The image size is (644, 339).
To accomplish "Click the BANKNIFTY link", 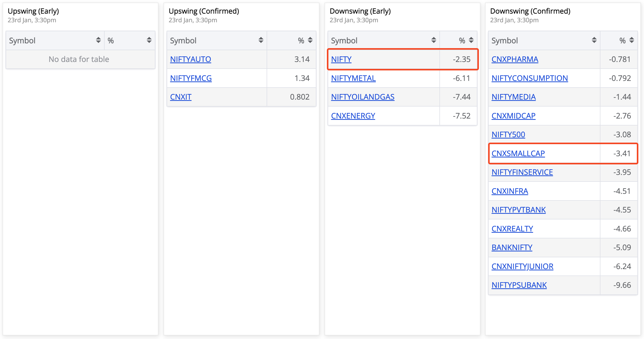I will 512,247.
